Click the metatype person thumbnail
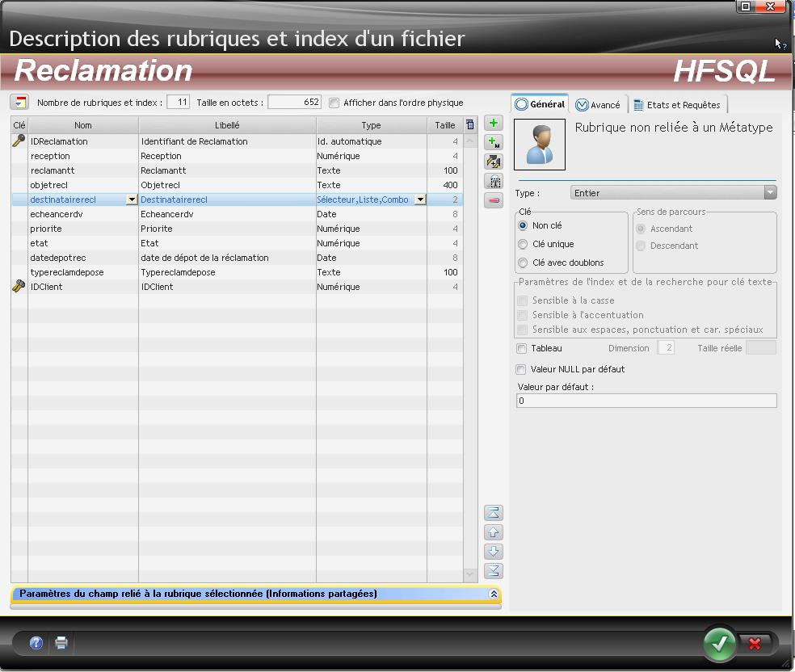Viewport: 795px width, 672px height. (x=540, y=145)
